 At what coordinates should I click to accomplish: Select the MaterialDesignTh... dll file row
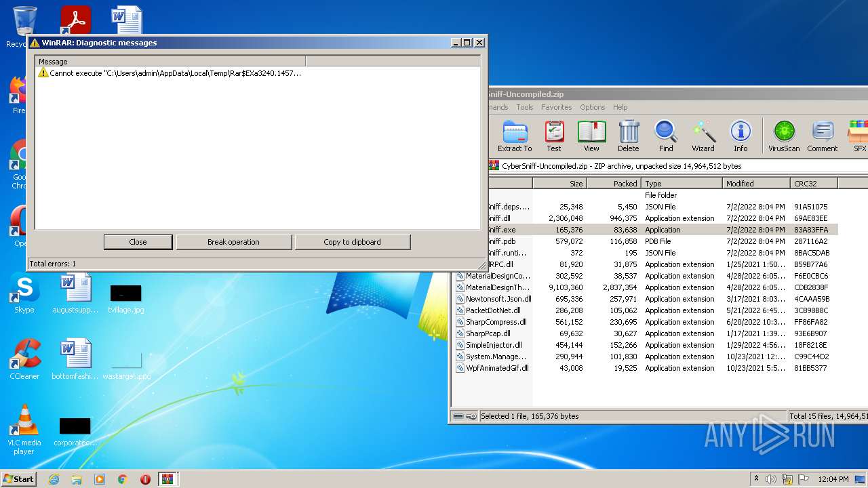(646, 287)
